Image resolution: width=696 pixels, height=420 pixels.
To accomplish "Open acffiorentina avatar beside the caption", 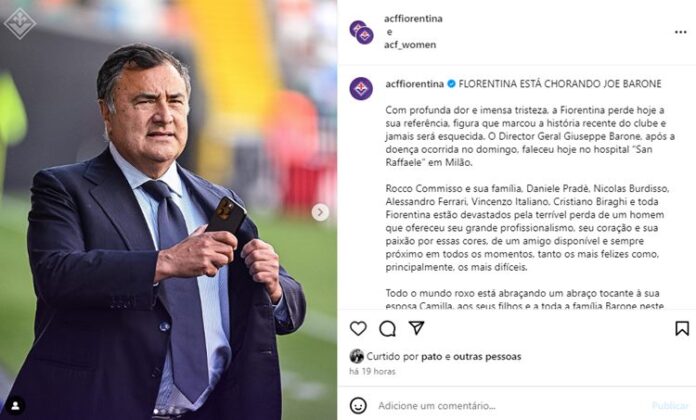I will point(361,88).
